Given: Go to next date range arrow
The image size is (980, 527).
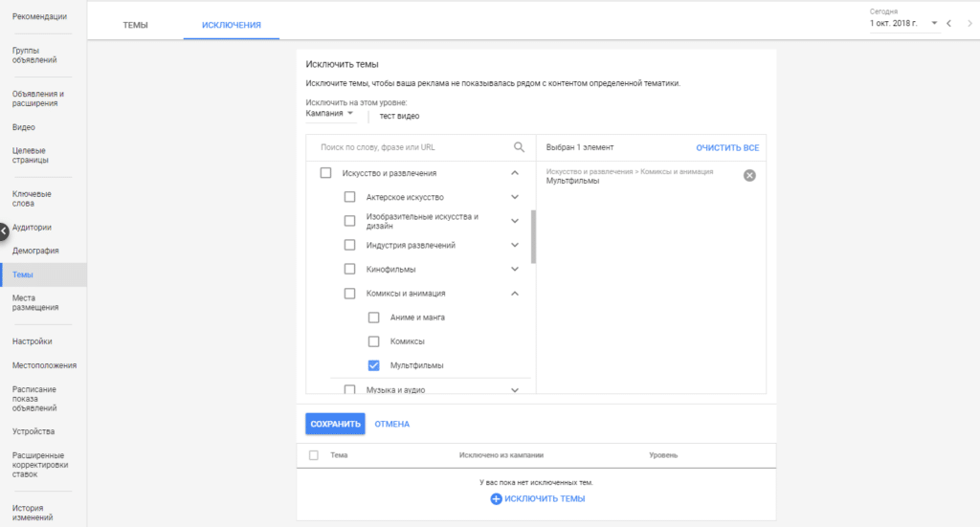Looking at the screenshot, I should pos(969,23).
